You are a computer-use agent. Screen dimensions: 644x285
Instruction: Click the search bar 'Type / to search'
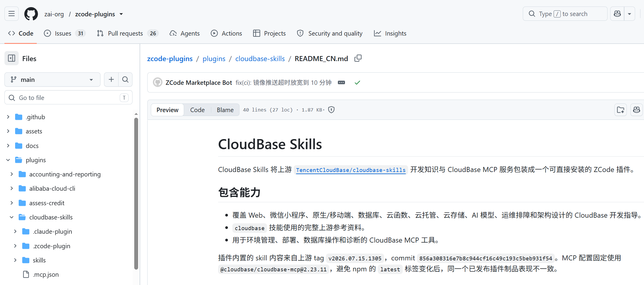[565, 14]
